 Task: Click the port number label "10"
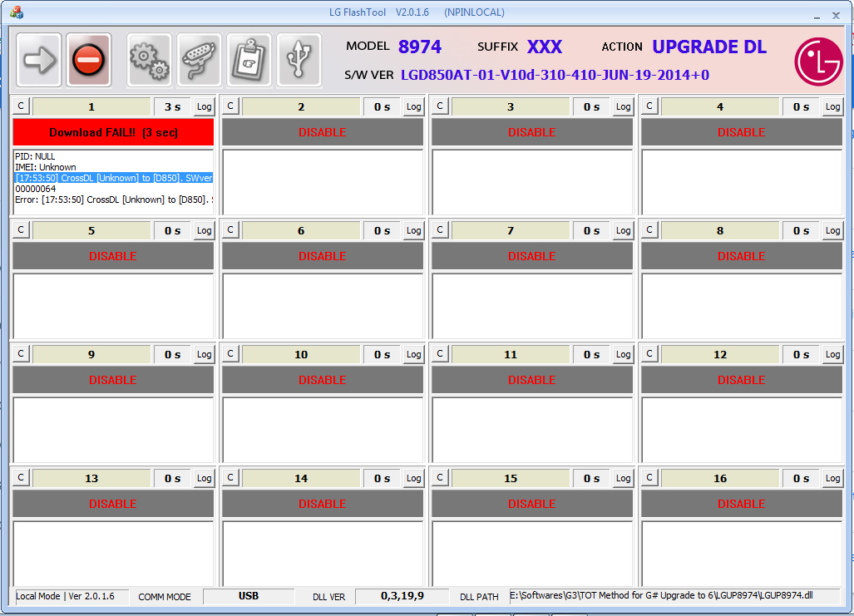301,355
